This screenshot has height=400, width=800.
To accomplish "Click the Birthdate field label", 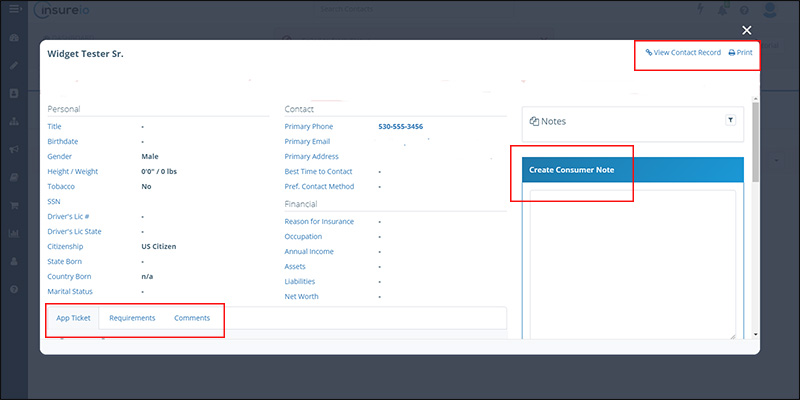I will point(63,141).
